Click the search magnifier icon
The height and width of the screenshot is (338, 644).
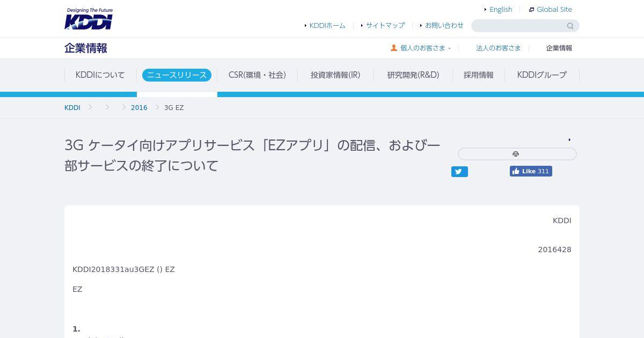pyautogui.click(x=570, y=26)
